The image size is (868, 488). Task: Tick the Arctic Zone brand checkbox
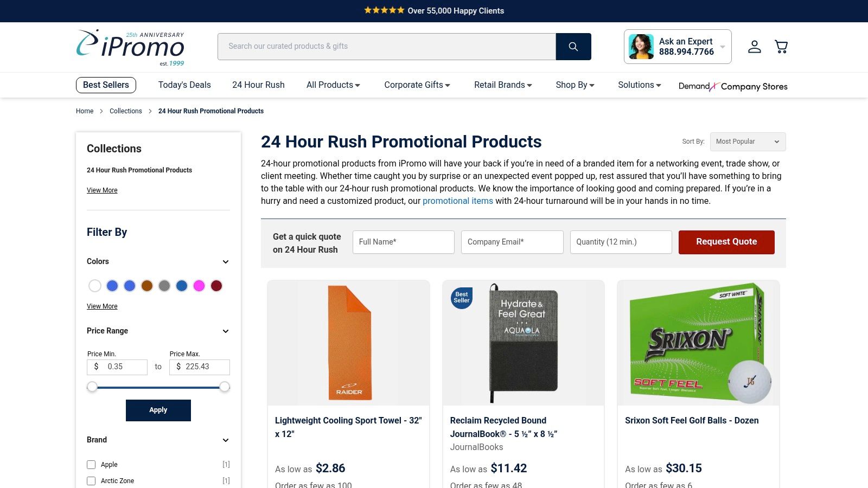click(x=91, y=481)
